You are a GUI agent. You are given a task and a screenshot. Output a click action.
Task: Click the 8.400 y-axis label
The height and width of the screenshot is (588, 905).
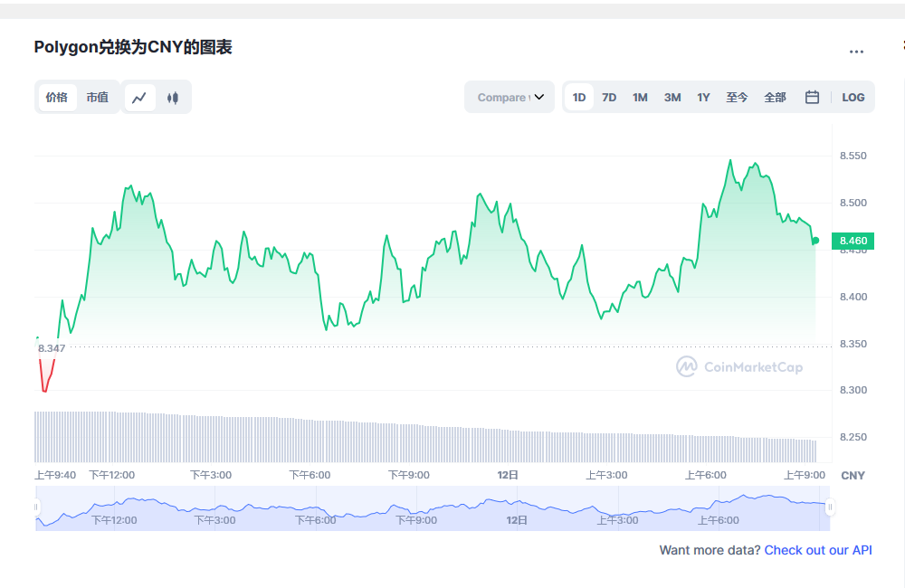pyautogui.click(x=853, y=298)
